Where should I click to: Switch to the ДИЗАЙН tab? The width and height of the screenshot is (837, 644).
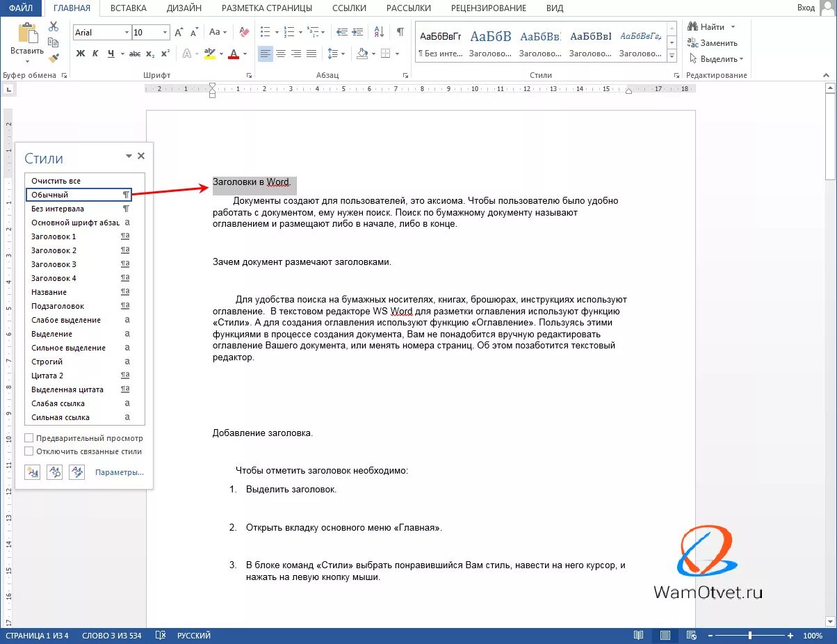[x=184, y=8]
